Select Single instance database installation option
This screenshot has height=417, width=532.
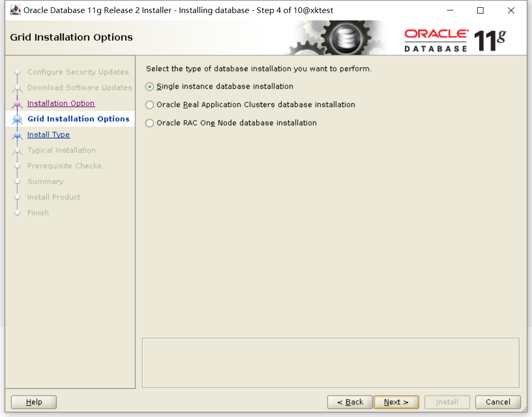(150, 87)
